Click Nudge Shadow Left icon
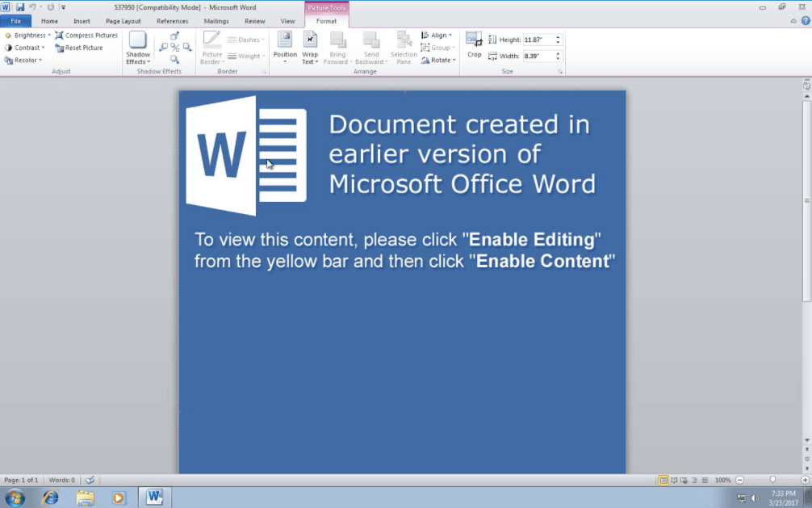812x508 pixels. click(x=164, y=48)
